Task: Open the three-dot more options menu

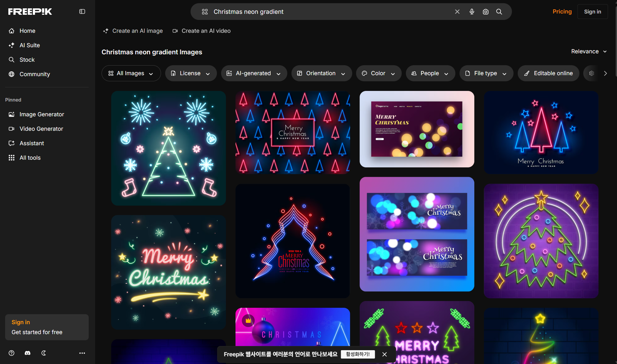Action: (82, 353)
